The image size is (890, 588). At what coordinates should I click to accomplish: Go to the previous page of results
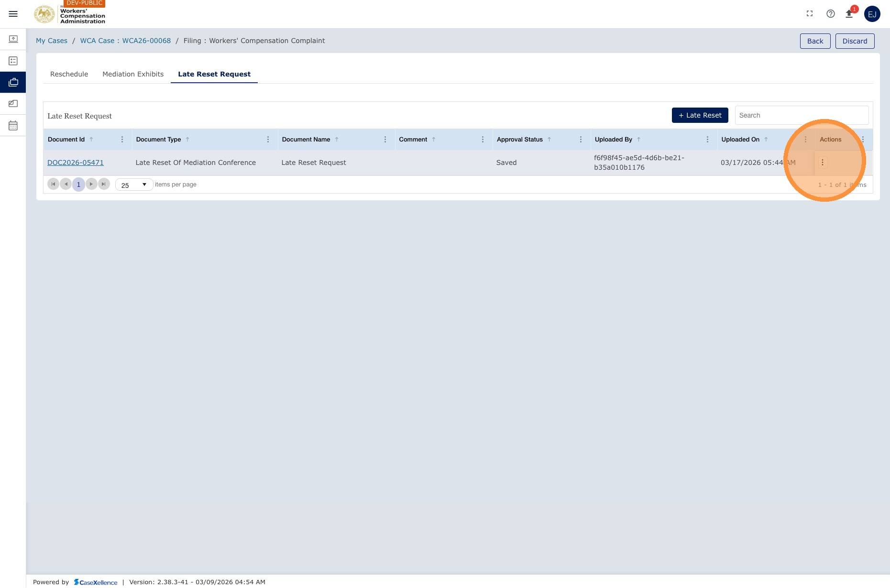66,184
